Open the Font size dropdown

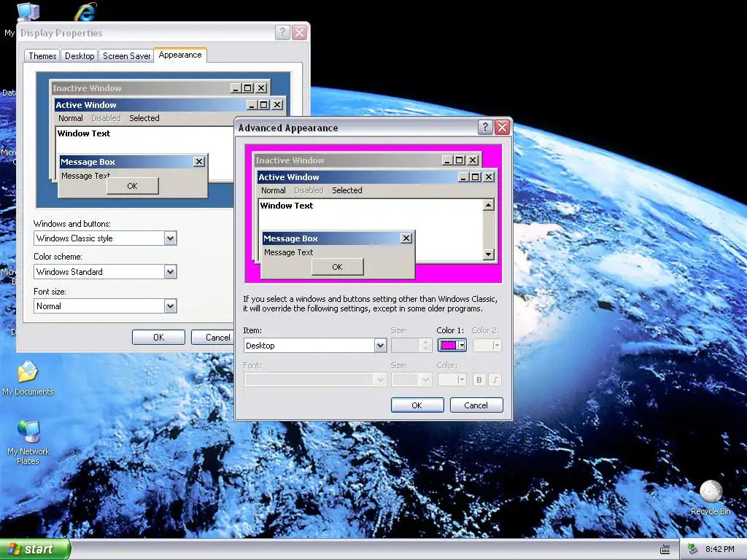click(170, 306)
